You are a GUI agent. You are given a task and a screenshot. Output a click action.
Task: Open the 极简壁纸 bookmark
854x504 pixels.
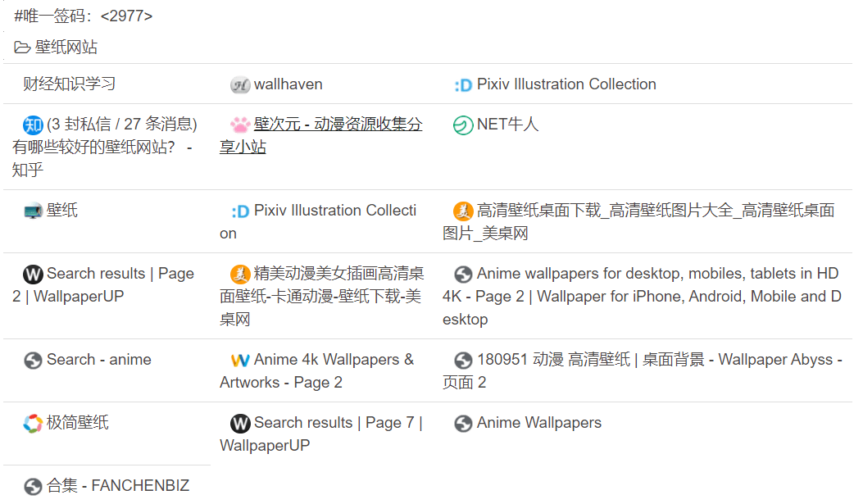(x=77, y=423)
